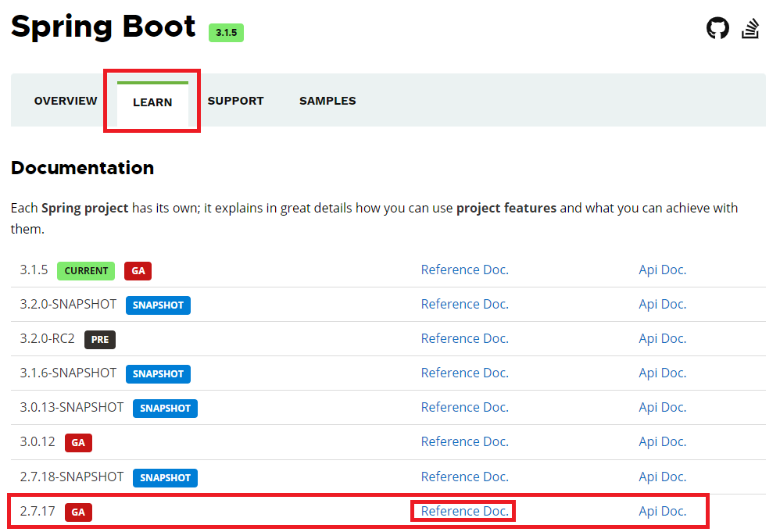
Task: Open Reference Doc. for 2.7.18-SNAPSHOT
Action: pyautogui.click(x=464, y=477)
